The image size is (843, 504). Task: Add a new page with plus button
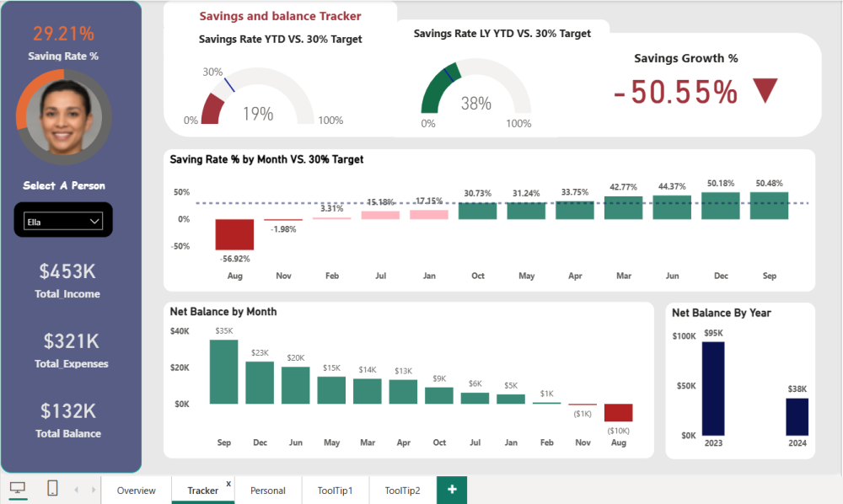click(452, 490)
